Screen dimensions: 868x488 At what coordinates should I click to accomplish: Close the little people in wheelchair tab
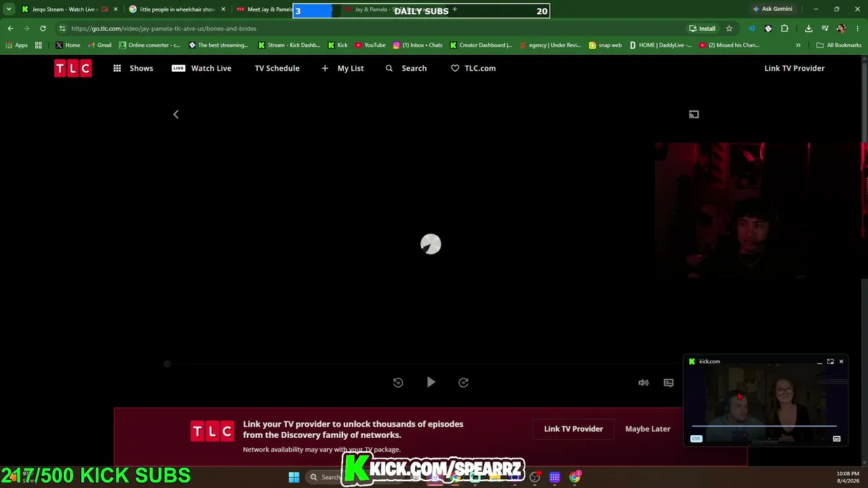coord(223,9)
